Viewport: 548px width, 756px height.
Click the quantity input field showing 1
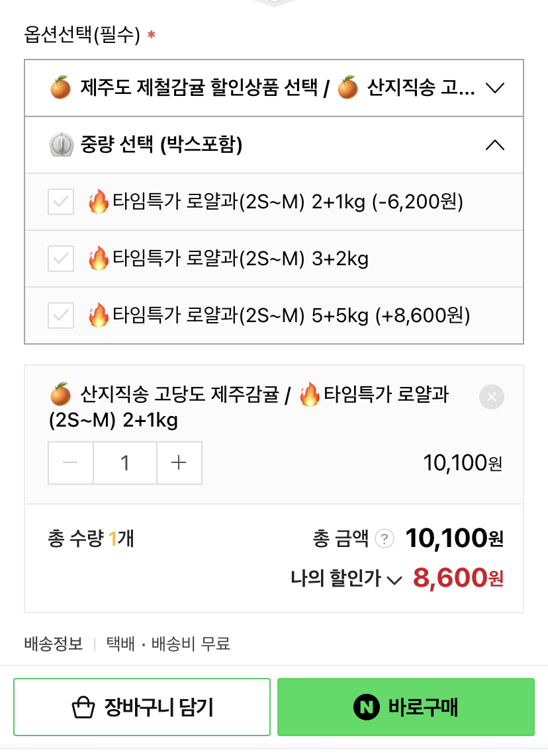125,463
